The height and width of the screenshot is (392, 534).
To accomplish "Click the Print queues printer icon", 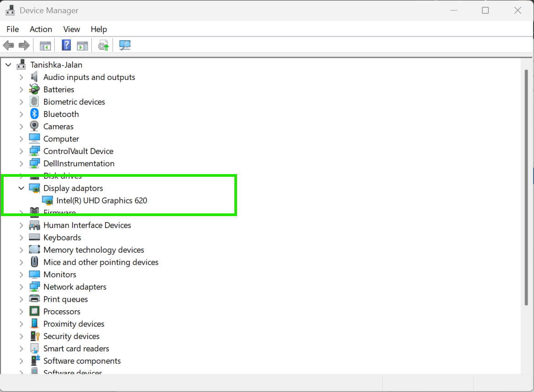I will (34, 299).
